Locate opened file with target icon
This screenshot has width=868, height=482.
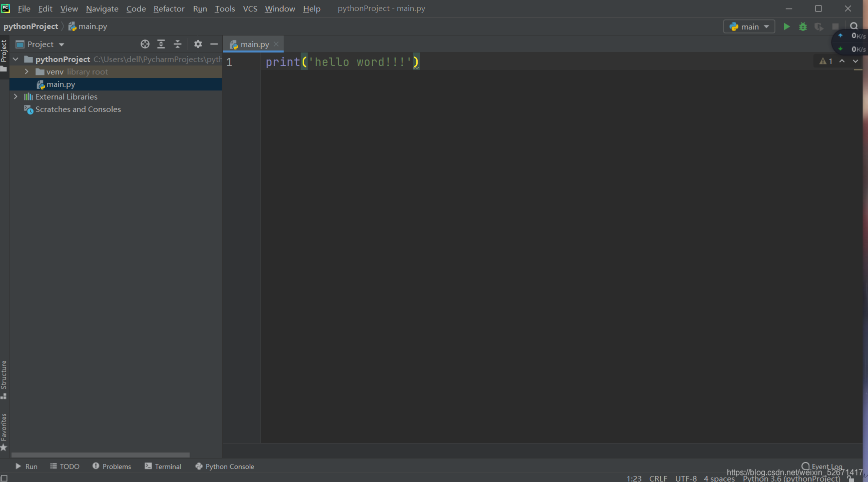point(145,44)
